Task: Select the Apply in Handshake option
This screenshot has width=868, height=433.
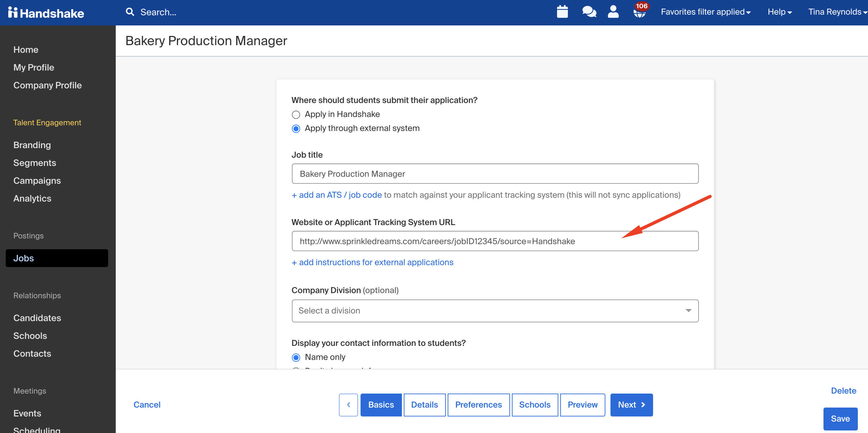Action: click(295, 114)
